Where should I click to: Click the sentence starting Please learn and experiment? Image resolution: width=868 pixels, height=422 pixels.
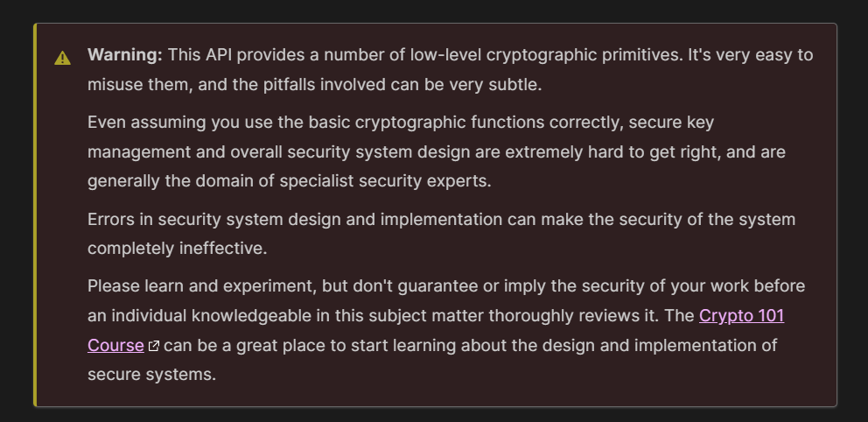click(x=446, y=300)
